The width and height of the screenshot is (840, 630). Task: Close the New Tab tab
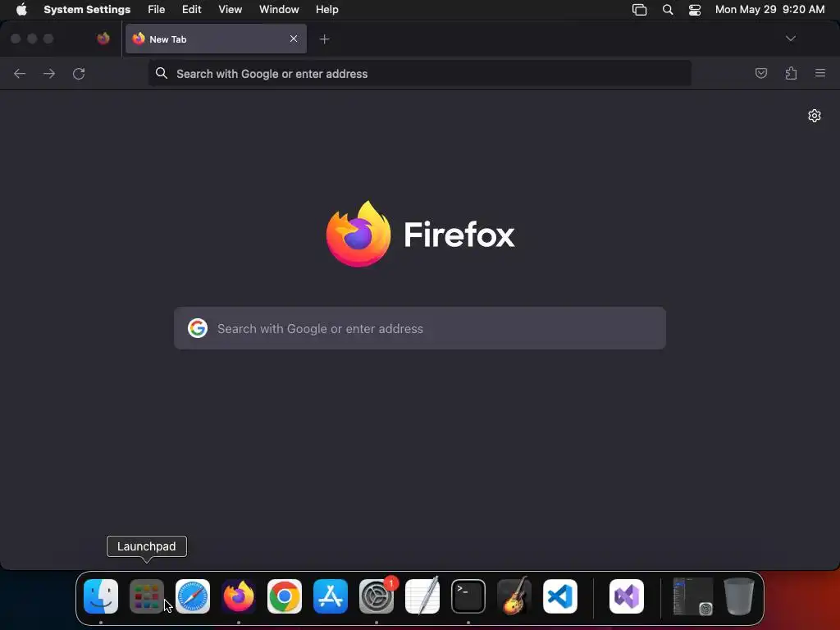tap(294, 39)
